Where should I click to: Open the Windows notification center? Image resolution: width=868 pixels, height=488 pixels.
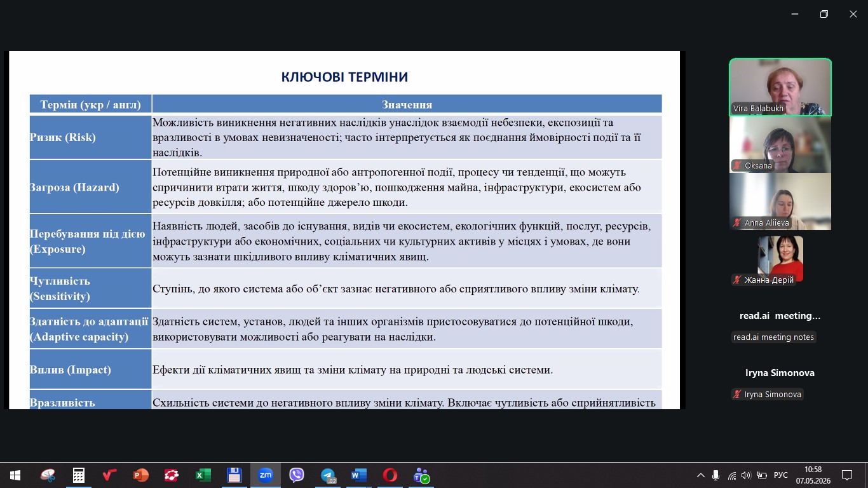(846, 475)
